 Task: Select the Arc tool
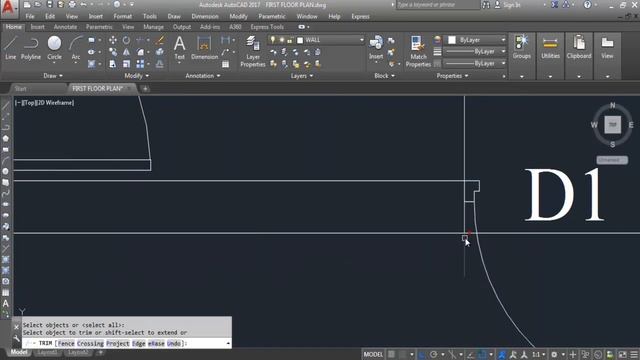point(76,48)
